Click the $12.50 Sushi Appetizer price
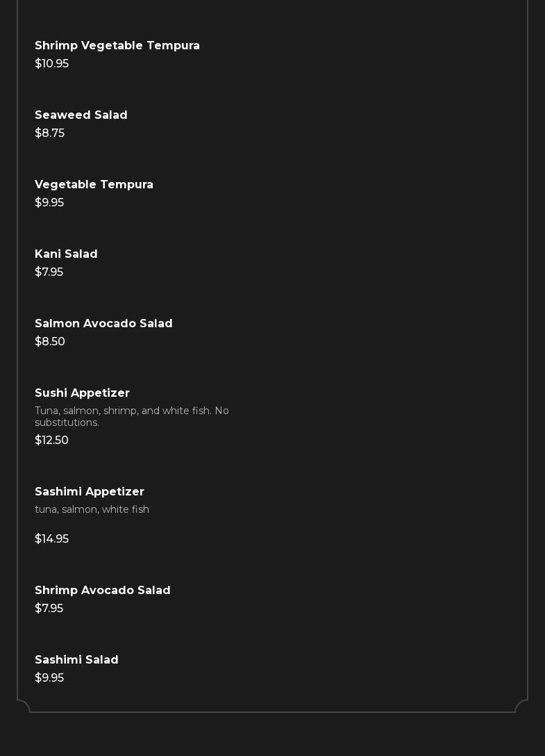The image size is (545, 756). (x=51, y=441)
